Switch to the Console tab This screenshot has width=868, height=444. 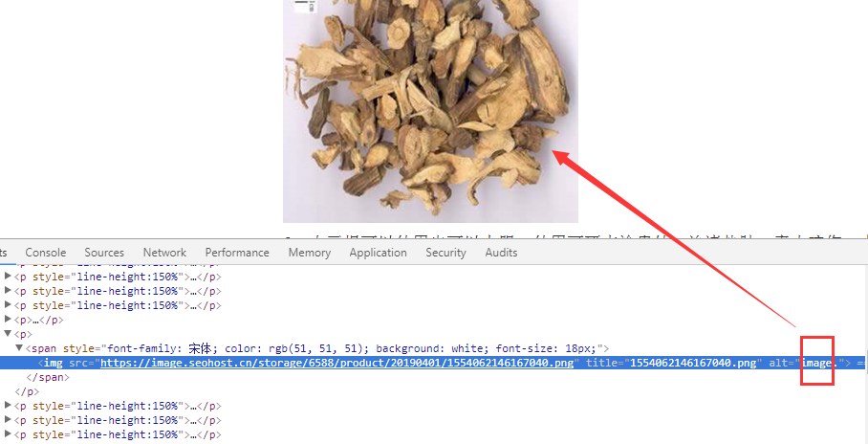pos(45,253)
